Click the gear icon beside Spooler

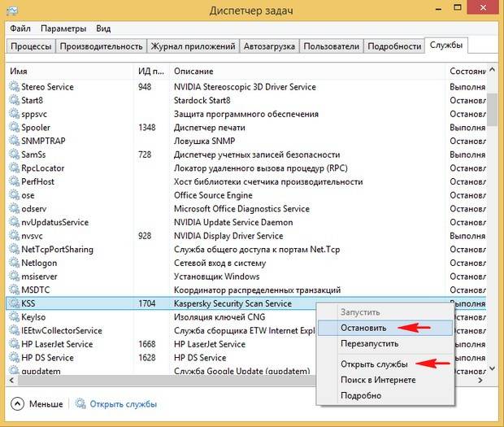pyautogui.click(x=14, y=128)
